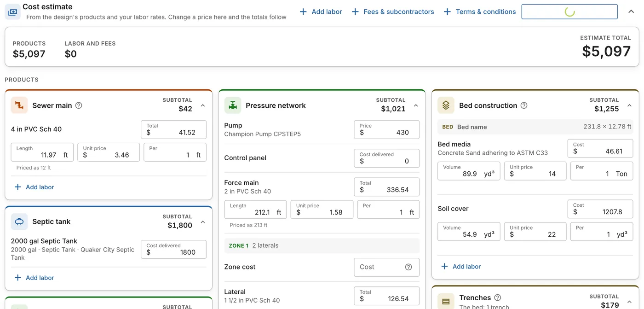Add labor to Bed construction

(461, 267)
